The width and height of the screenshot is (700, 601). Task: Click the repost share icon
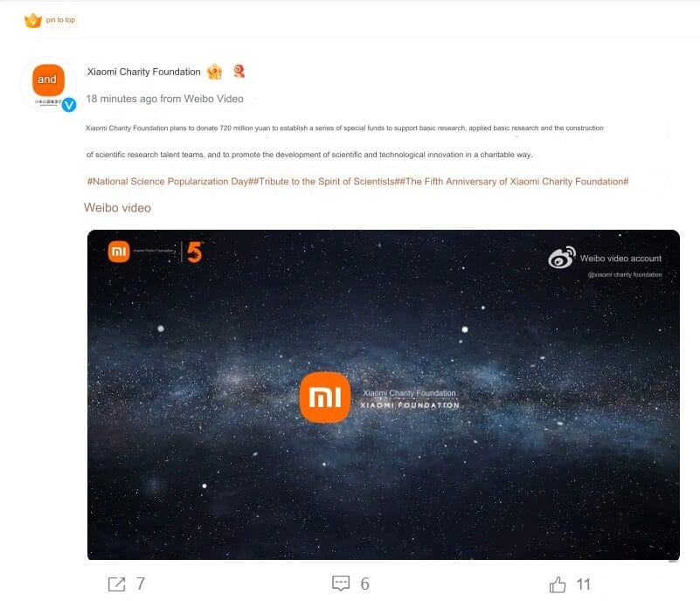pos(116,584)
